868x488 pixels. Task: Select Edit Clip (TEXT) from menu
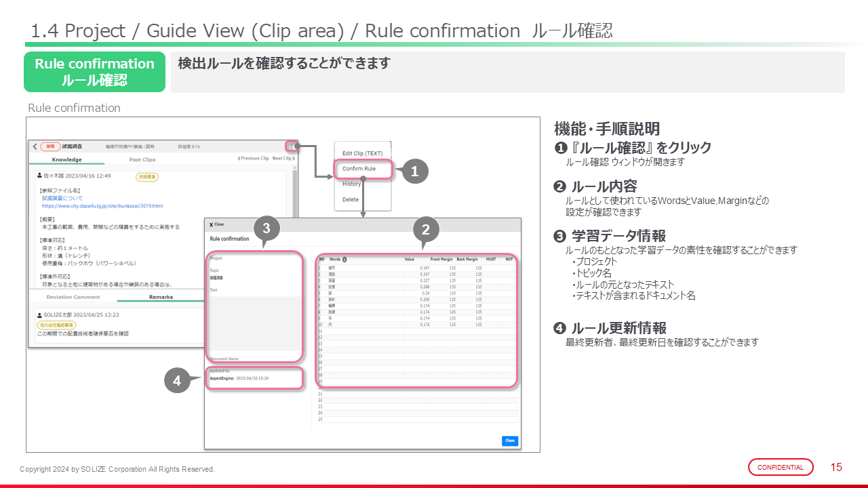pos(362,154)
